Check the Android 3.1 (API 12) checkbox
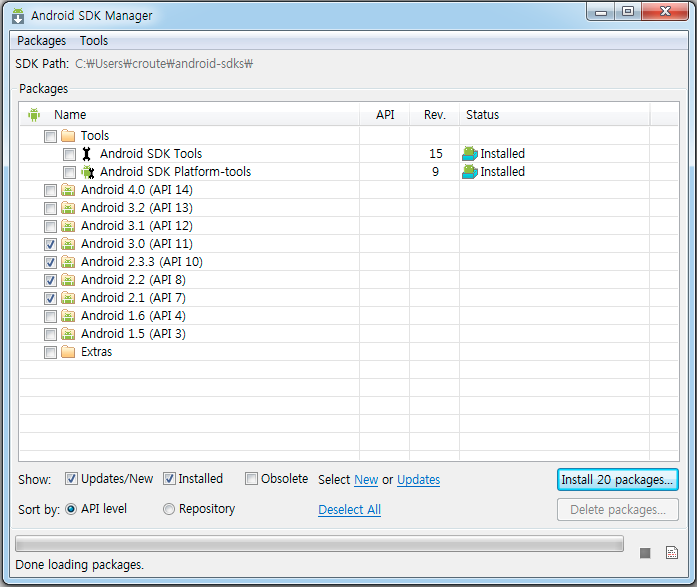Image resolution: width=697 pixels, height=587 pixels. pos(50,226)
